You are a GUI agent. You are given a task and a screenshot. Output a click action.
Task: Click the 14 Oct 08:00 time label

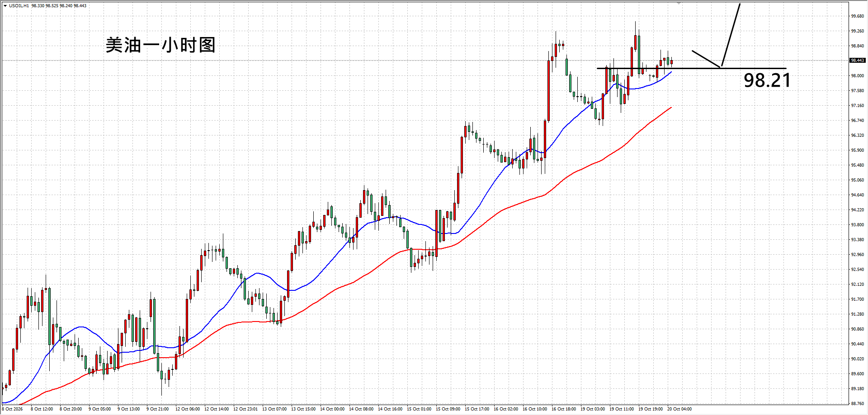click(361, 409)
